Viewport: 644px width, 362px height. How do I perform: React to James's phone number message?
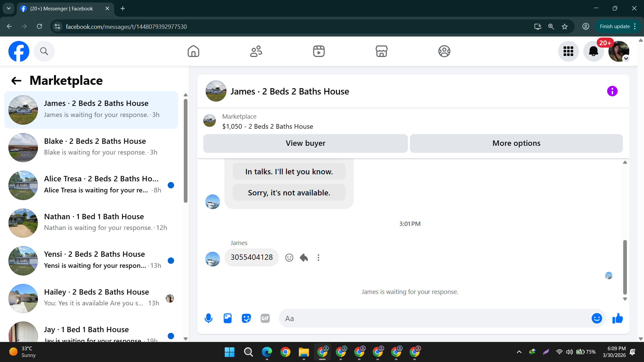pos(289,257)
